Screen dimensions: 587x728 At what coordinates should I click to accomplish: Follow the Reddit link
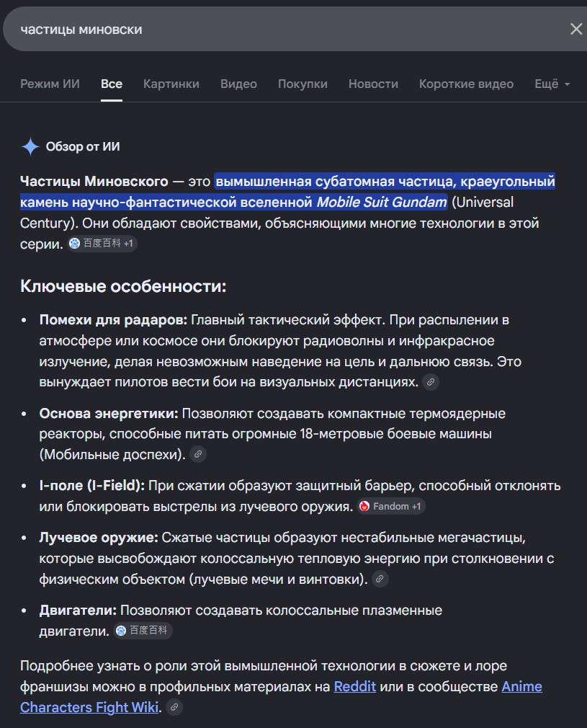354,686
